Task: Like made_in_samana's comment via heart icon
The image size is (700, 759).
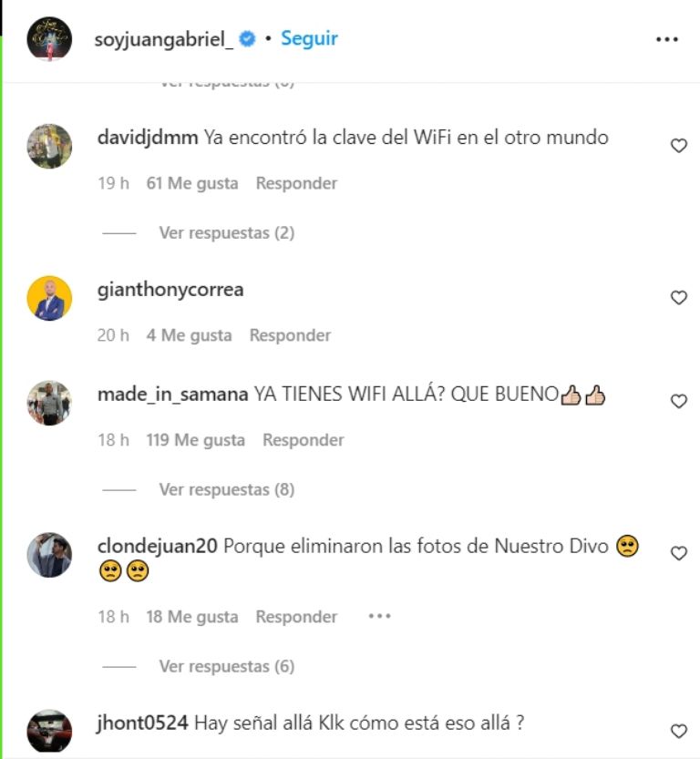Action: [x=679, y=401]
